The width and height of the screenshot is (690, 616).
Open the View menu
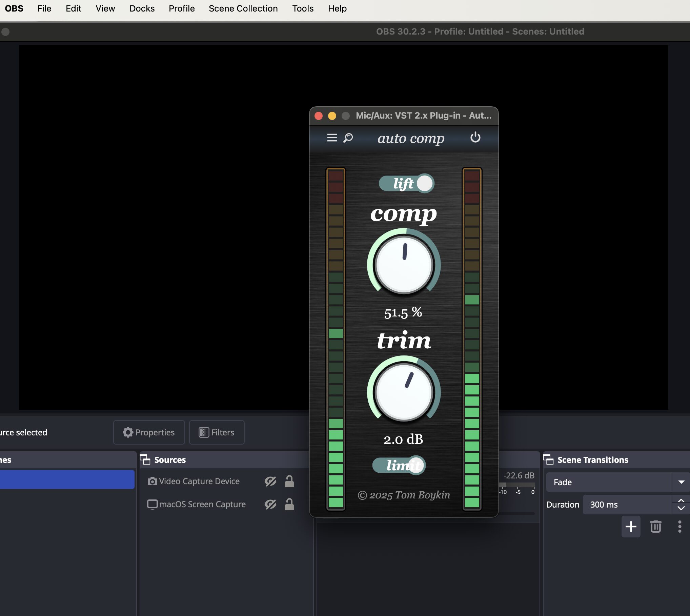pos(105,8)
